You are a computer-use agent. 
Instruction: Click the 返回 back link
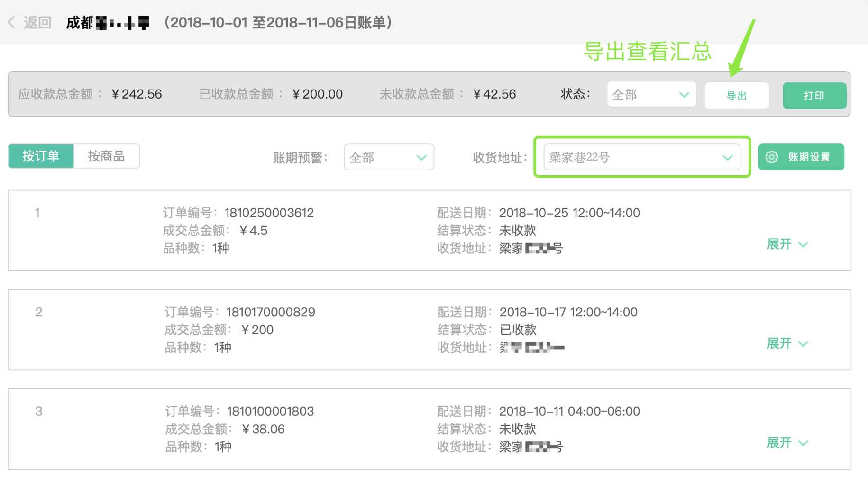click(x=37, y=22)
